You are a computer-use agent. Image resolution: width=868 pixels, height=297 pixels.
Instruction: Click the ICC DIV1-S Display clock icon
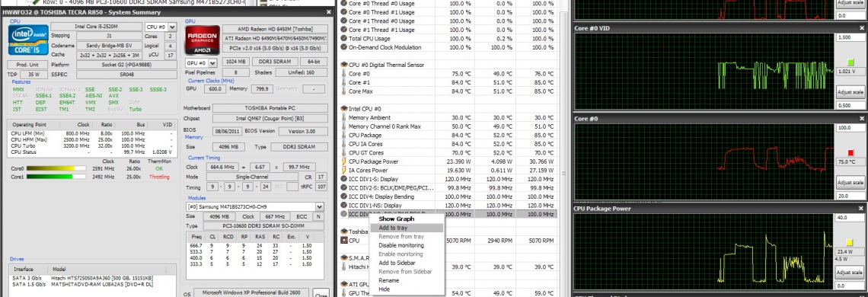(x=343, y=180)
